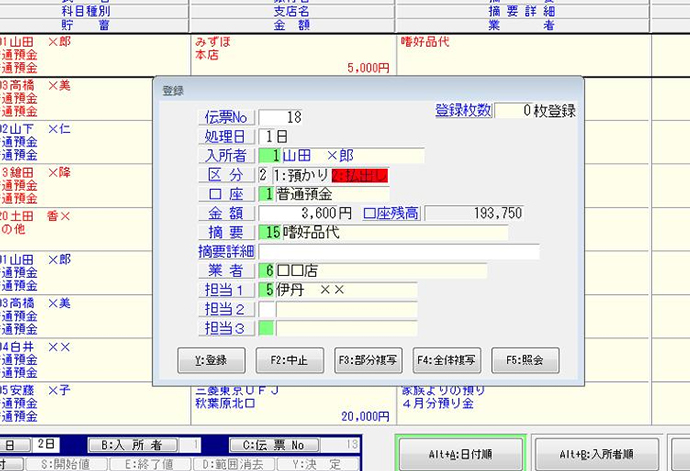The width and height of the screenshot is (690, 471).
Task: Click the 担当1 code field with 5
Action: point(266,289)
